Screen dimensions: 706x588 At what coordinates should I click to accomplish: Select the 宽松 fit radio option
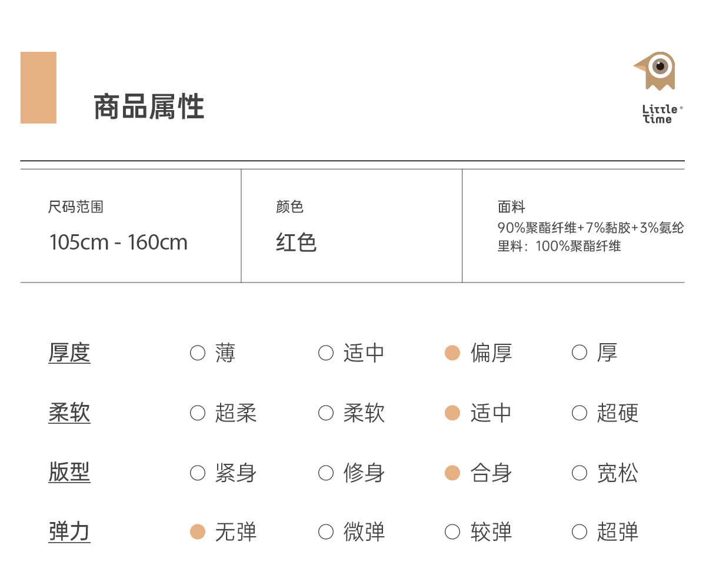(580, 473)
